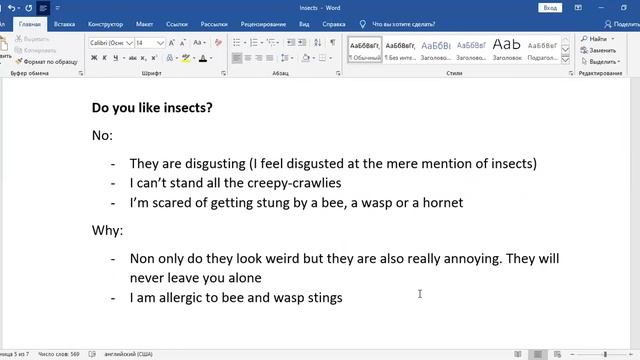Open the Рецензирование (Review) tab
Image resolution: width=640 pixels, height=360 pixels.
coord(263,24)
